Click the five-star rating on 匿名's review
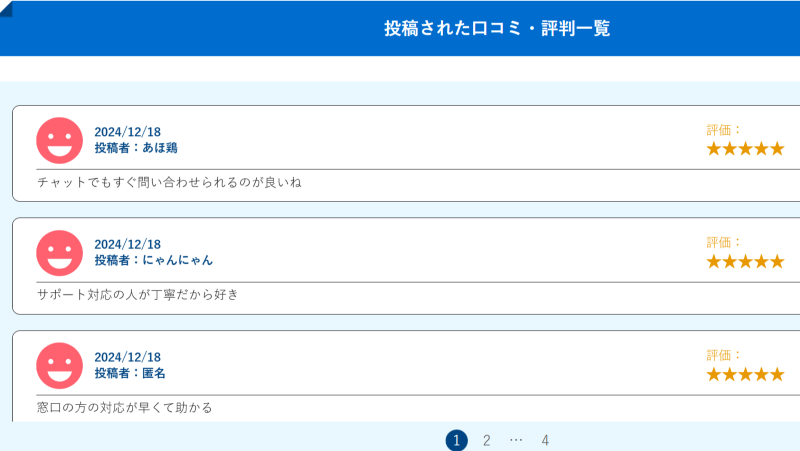 pyautogui.click(x=745, y=374)
